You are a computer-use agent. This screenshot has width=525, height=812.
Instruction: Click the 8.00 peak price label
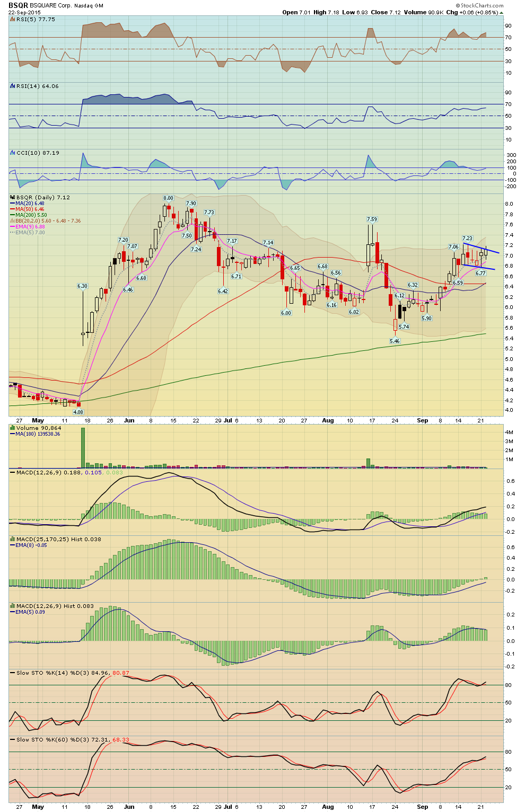point(168,198)
